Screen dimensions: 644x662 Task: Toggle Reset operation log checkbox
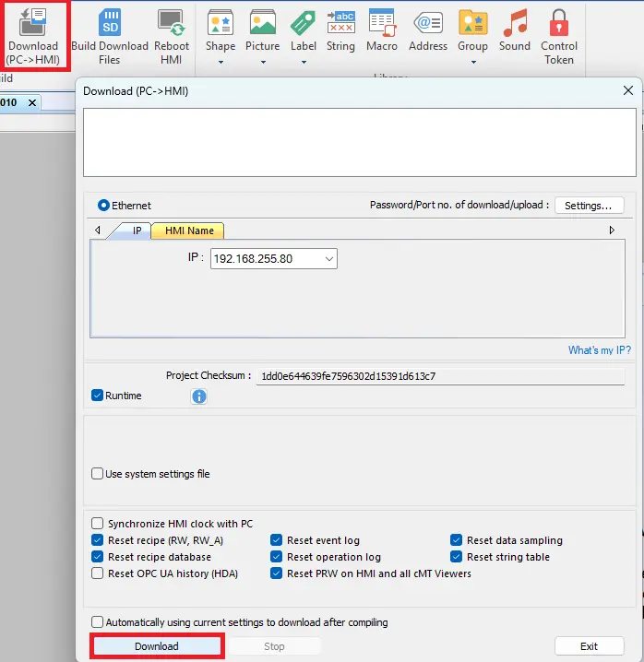(277, 557)
